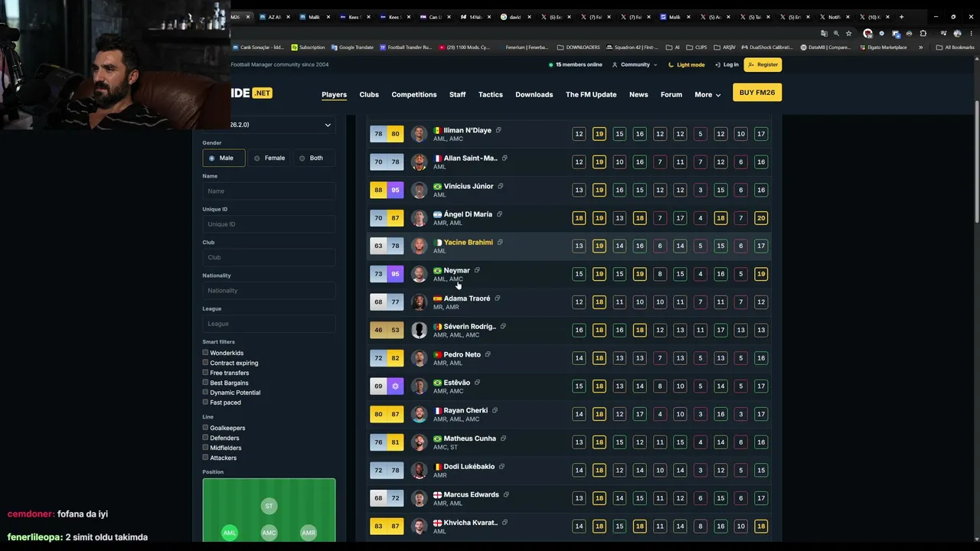Open The FM Update page
Image resolution: width=980 pixels, height=551 pixels.
point(591,95)
